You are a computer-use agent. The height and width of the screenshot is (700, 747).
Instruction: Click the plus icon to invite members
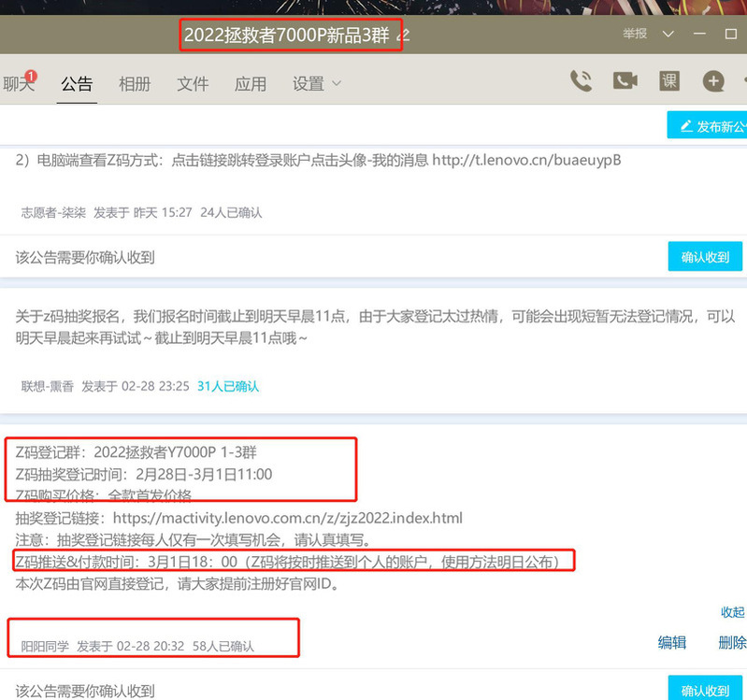[x=713, y=81]
